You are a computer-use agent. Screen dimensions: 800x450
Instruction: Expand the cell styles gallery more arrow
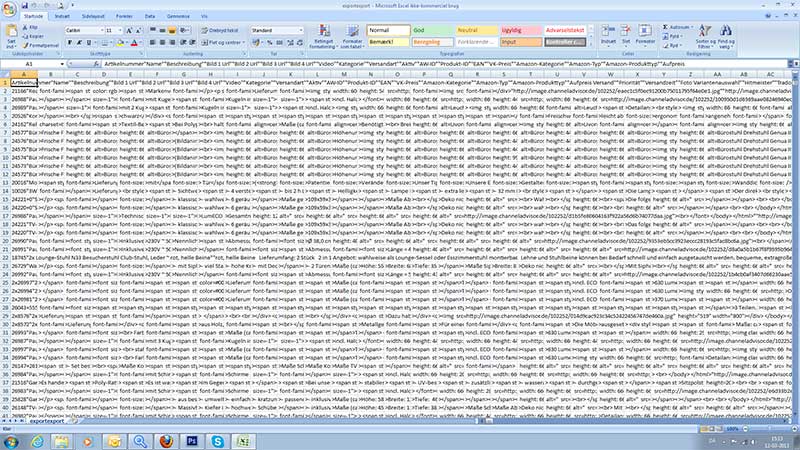pyautogui.click(x=591, y=43)
